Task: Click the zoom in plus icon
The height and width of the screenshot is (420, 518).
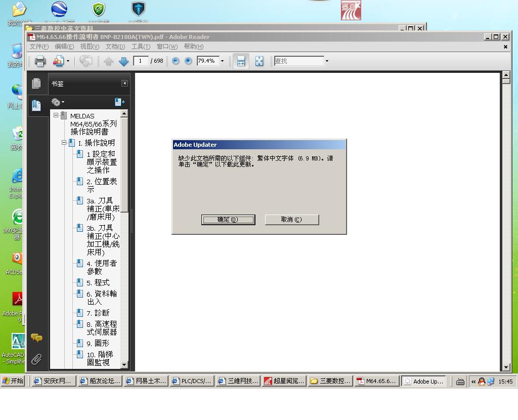Action: point(188,61)
